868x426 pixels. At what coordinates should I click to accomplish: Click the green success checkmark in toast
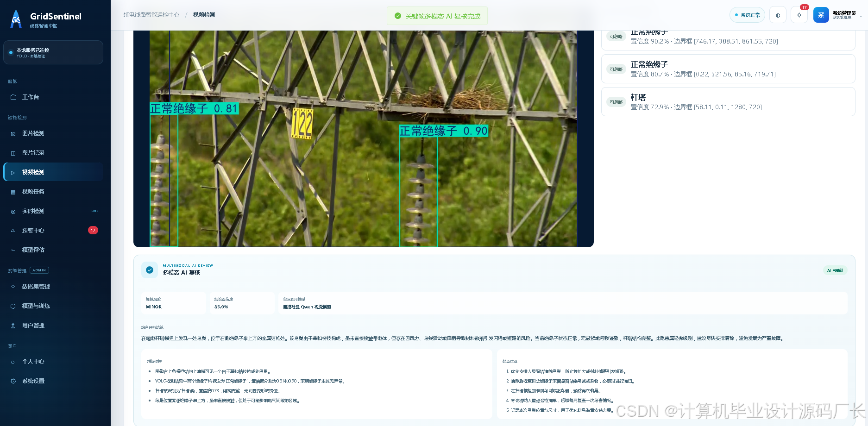(397, 16)
